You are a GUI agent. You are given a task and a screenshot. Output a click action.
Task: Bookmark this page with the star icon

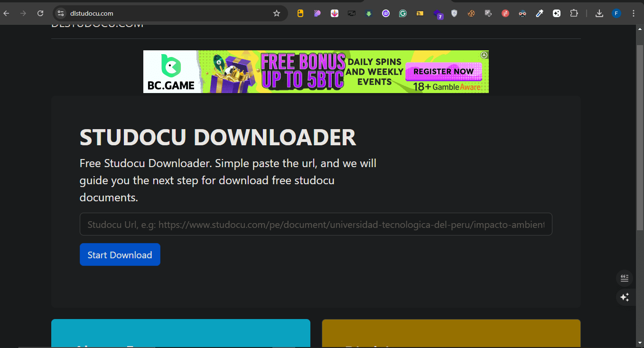277,13
